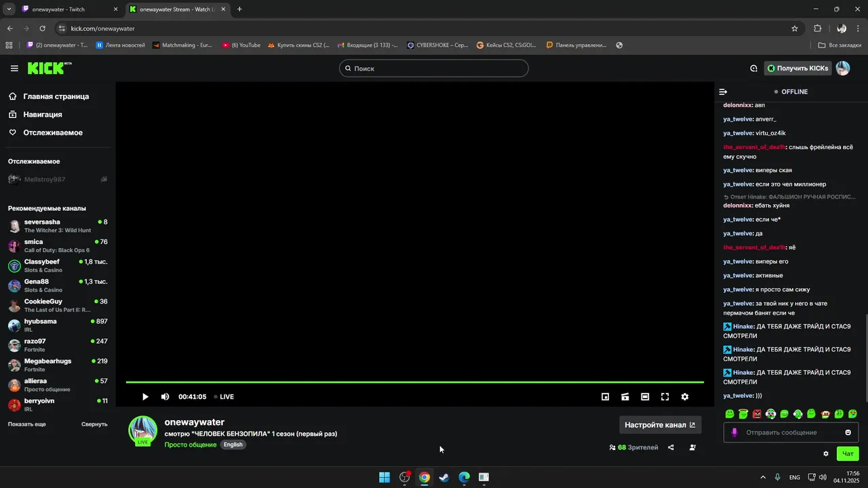Click the onewaywater streamer avatar
This screenshot has height=488, width=868.
coord(143,430)
